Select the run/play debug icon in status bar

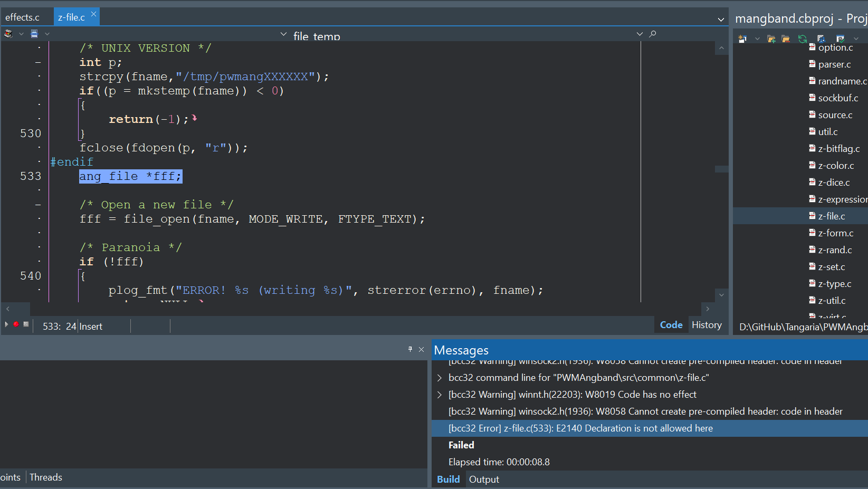[6, 325]
